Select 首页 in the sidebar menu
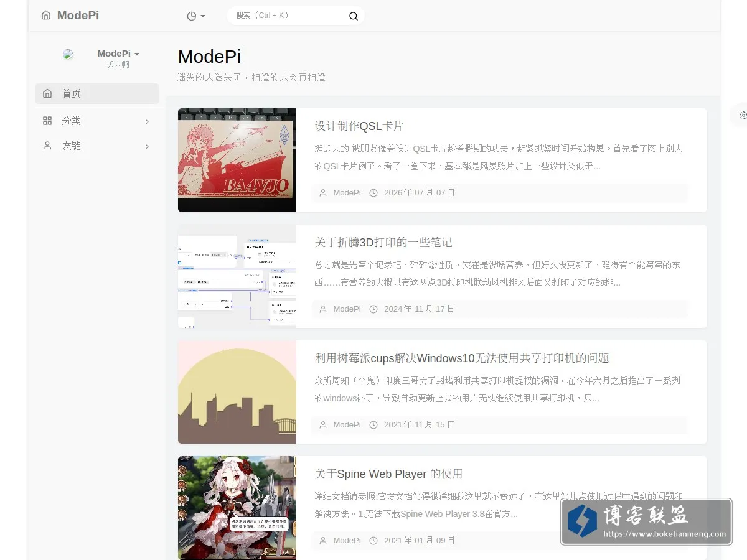The width and height of the screenshot is (747, 560). coord(97,93)
